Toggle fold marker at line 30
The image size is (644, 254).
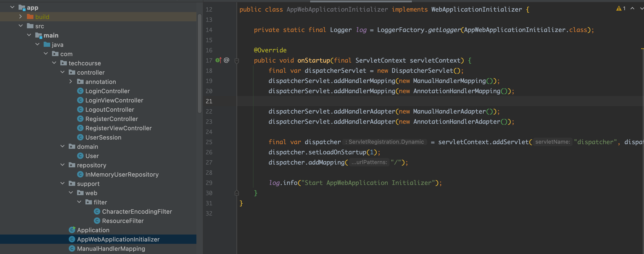coord(237,193)
